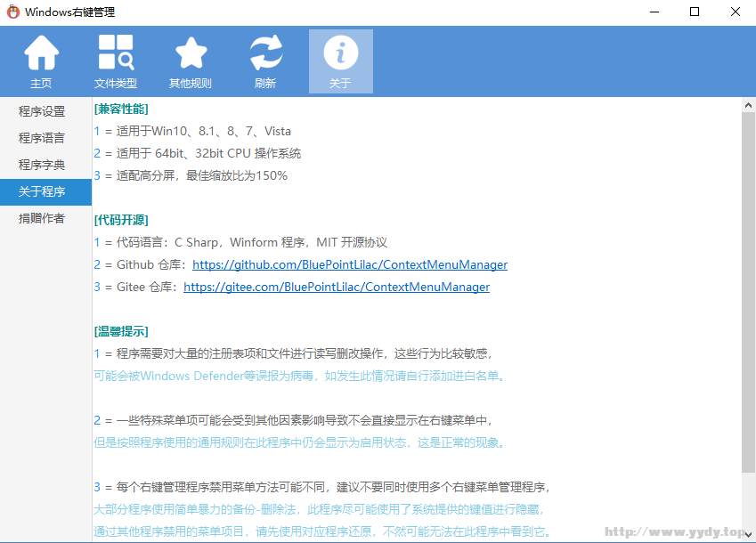756x543 pixels.
Task: Click the line starting 大部分程序使用简单暴力
Action: [x=321, y=509]
